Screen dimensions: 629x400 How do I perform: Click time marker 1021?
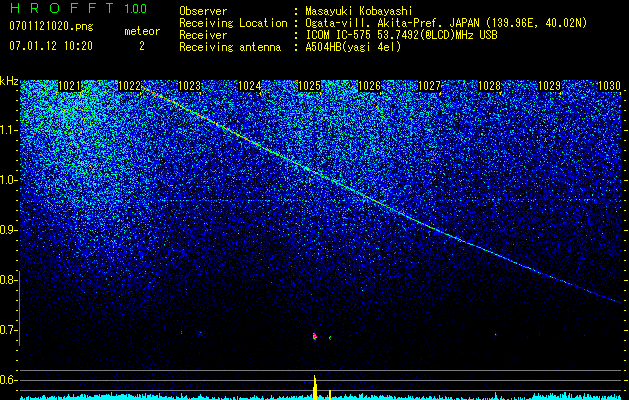pos(69,86)
